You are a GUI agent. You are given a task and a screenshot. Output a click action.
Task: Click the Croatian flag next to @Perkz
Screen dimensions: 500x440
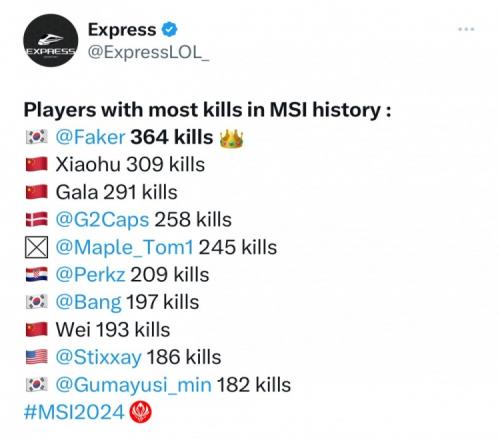pos(37,275)
